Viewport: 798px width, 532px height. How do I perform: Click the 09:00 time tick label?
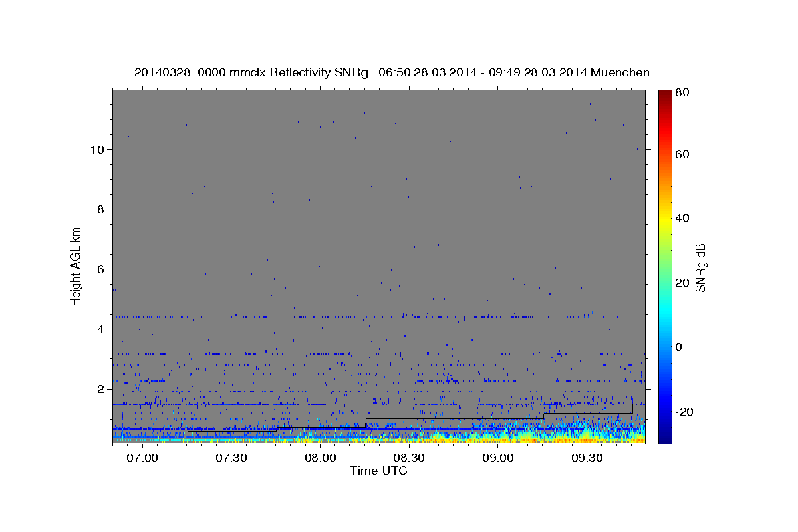pyautogui.click(x=497, y=458)
